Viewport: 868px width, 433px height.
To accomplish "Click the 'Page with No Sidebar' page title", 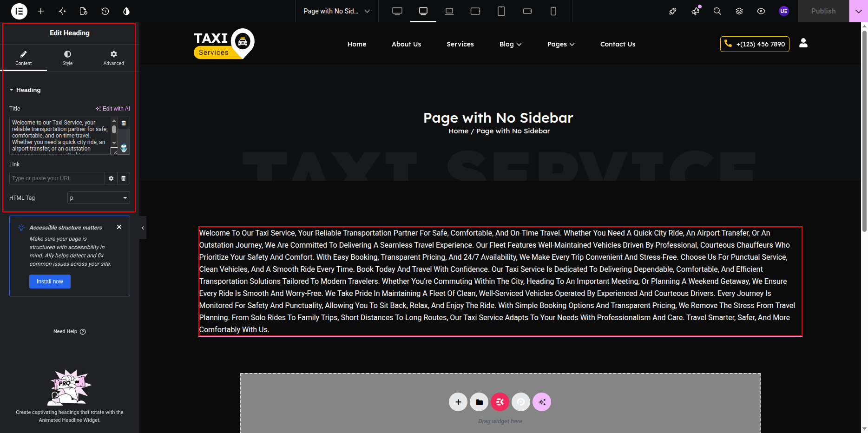I will point(498,118).
